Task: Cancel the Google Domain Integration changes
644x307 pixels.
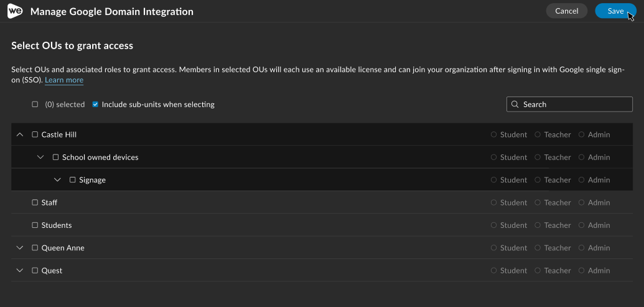Action: coord(567,11)
